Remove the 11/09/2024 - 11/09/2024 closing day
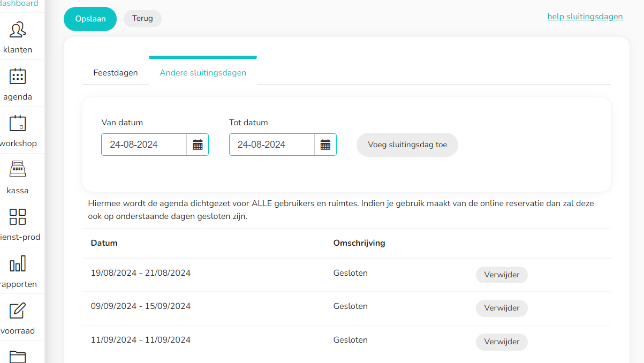 pyautogui.click(x=502, y=342)
